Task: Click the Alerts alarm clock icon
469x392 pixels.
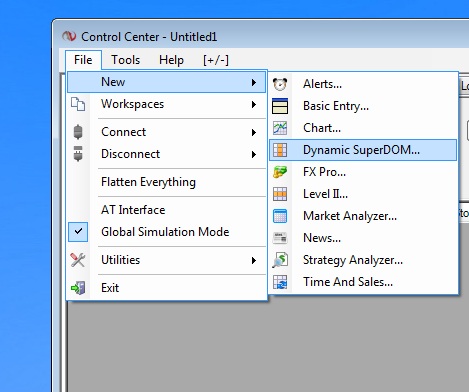Action: pos(280,84)
